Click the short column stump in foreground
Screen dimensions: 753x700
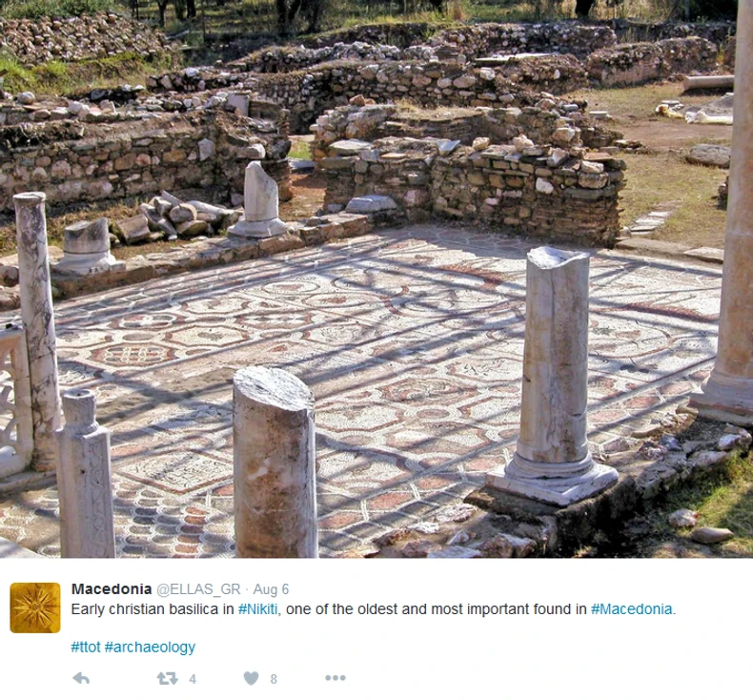coord(275,463)
